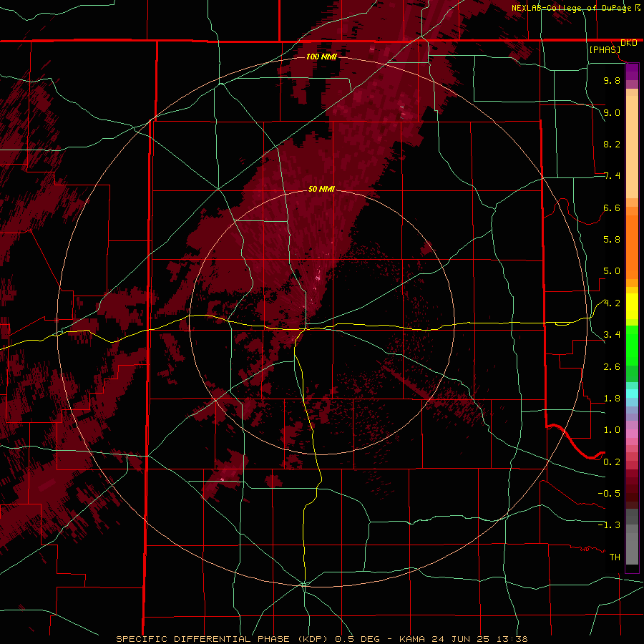The height and width of the screenshot is (644, 644).
Task: Pick the dark gray band near -1.3
Action: pos(632,517)
